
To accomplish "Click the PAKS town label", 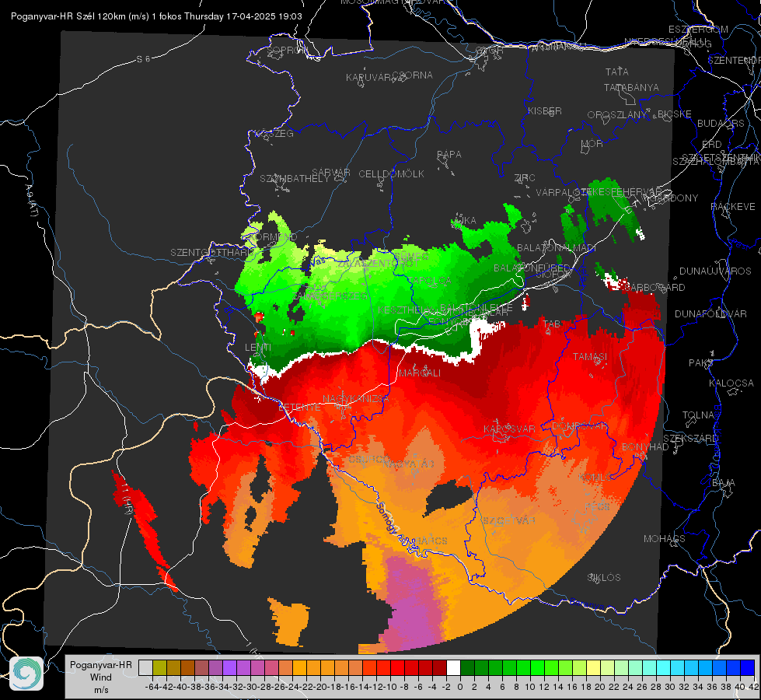I will (700, 363).
